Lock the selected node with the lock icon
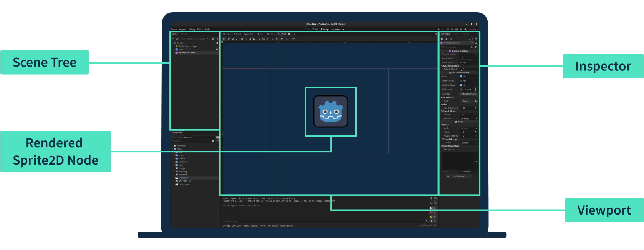Image resolution: width=644 pixels, height=250 pixels. coord(273,39)
